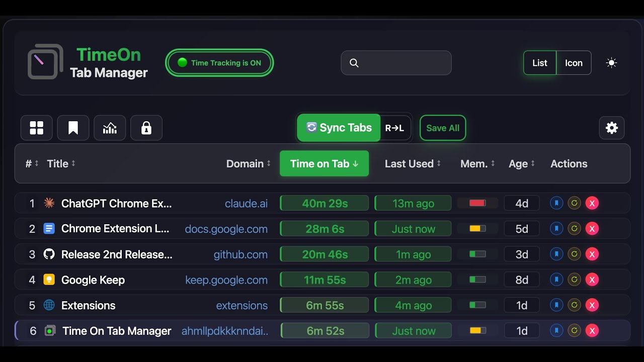
Task: Bookmark the Chrome Extension L... tab
Action: (x=556, y=228)
